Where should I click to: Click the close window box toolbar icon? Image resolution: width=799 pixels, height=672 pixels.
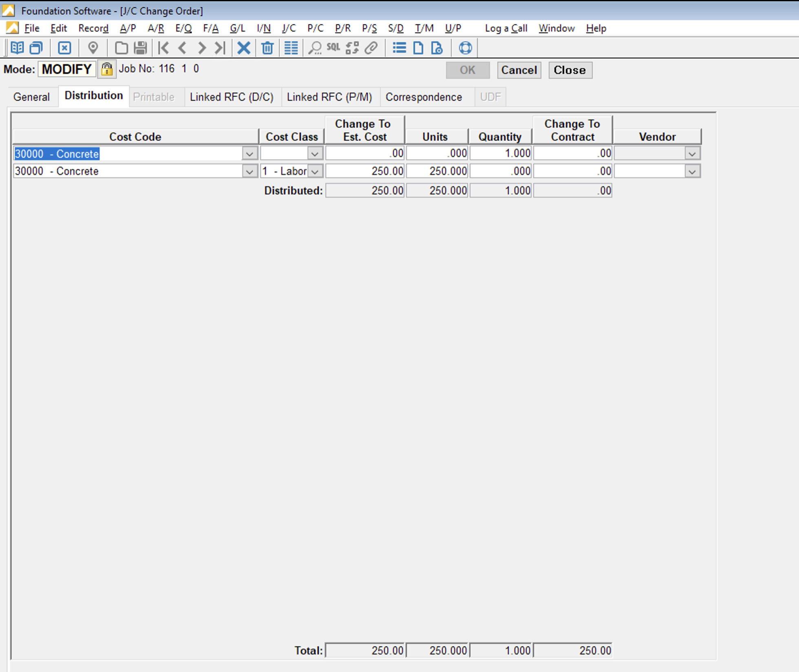64,48
